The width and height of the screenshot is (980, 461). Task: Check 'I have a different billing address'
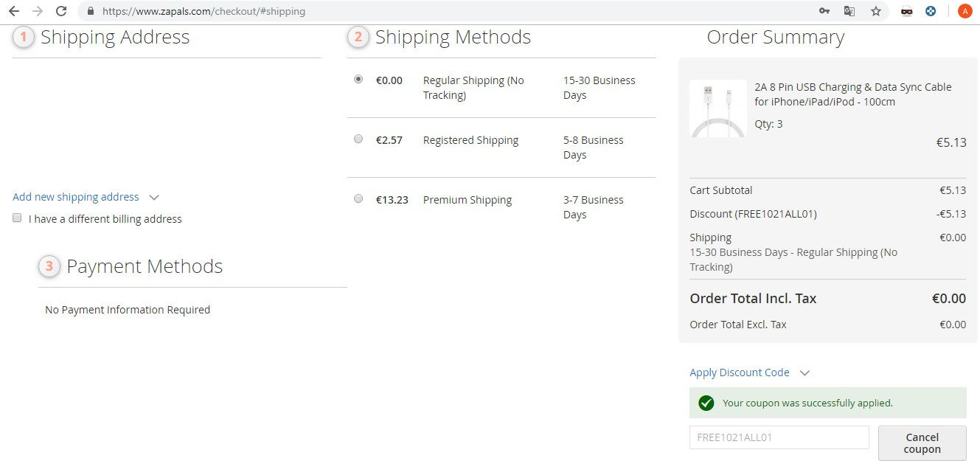pyautogui.click(x=17, y=218)
